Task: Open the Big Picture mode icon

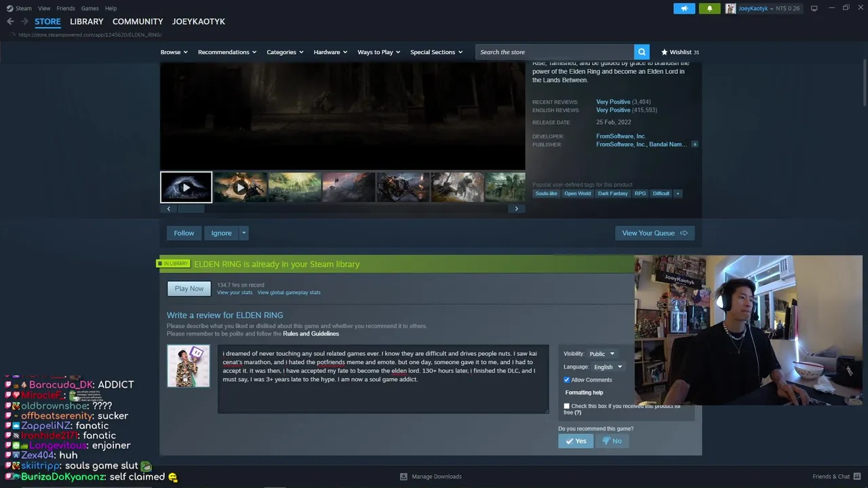Action: point(814,8)
